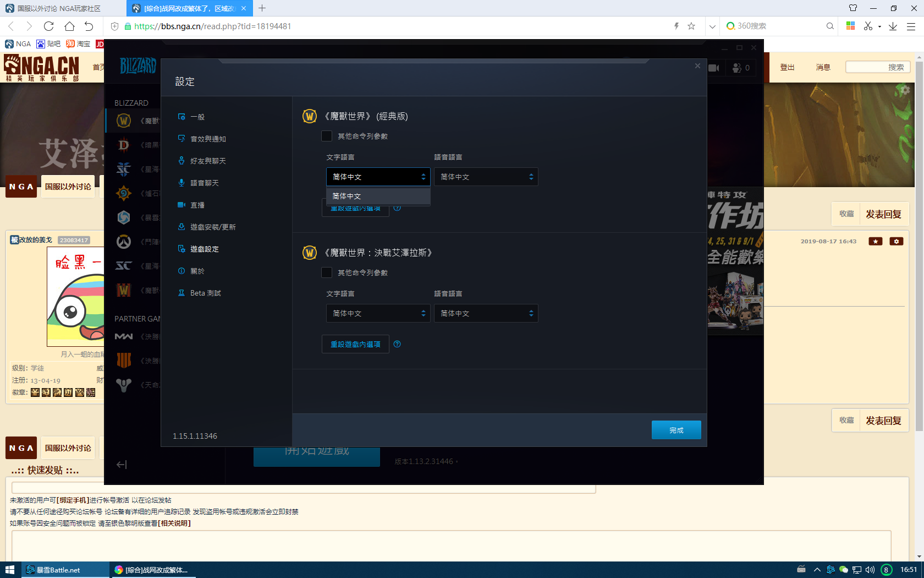Open the Beta 測試 section
Viewport: 924px width, 578px height.
pyautogui.click(x=200, y=293)
